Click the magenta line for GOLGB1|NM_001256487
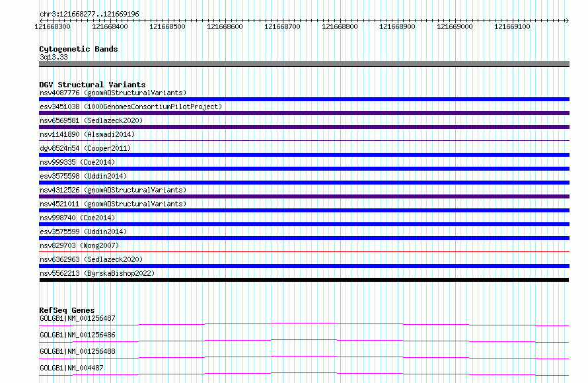Image resolution: width=588 pixels, height=383 pixels. 304,324
